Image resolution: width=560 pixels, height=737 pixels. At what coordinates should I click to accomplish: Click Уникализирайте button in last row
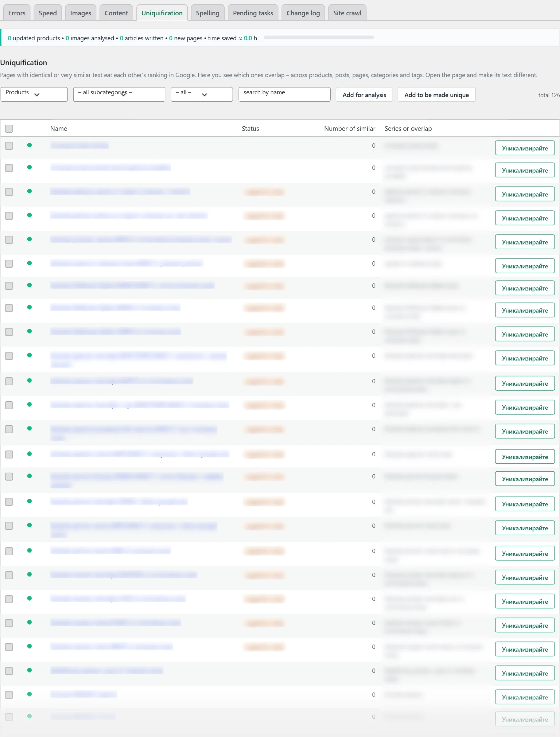click(x=525, y=719)
